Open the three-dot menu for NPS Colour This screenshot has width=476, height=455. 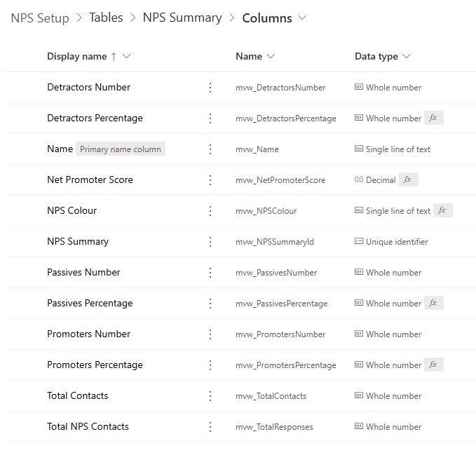click(210, 211)
